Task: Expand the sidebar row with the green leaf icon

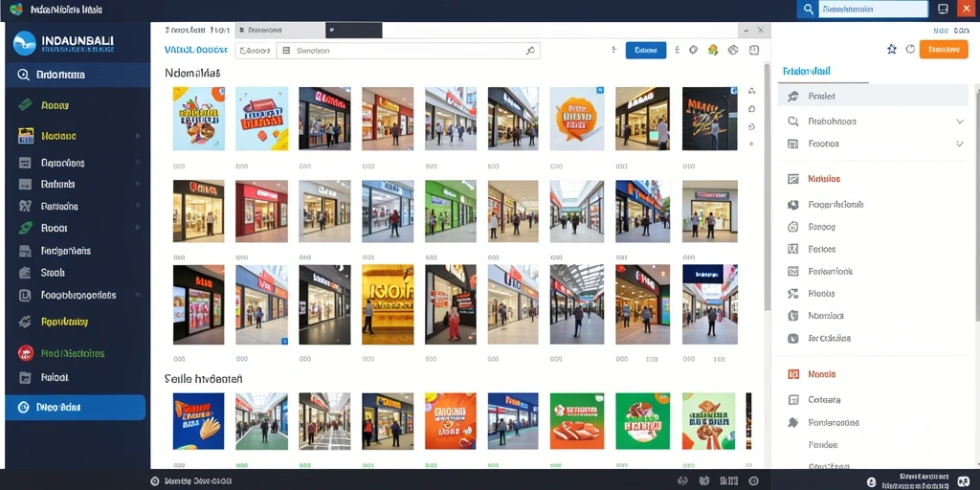Action: 138,228
